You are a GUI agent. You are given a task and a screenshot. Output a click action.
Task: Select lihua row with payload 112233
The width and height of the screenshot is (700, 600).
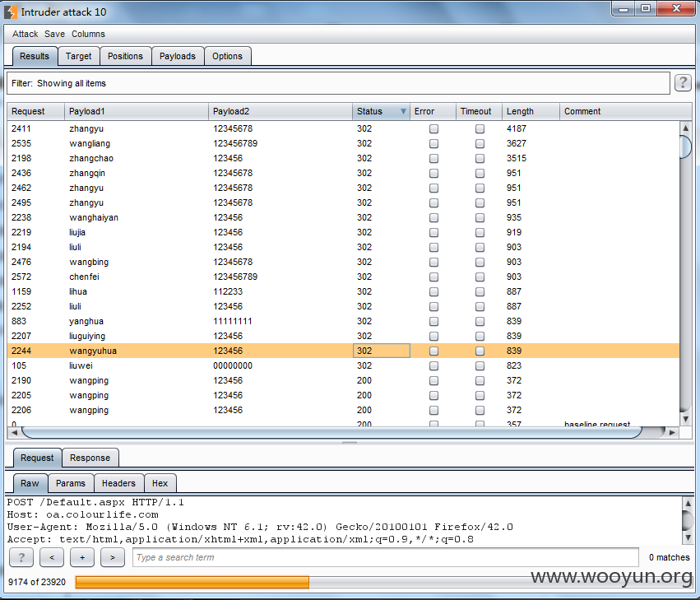click(343, 291)
